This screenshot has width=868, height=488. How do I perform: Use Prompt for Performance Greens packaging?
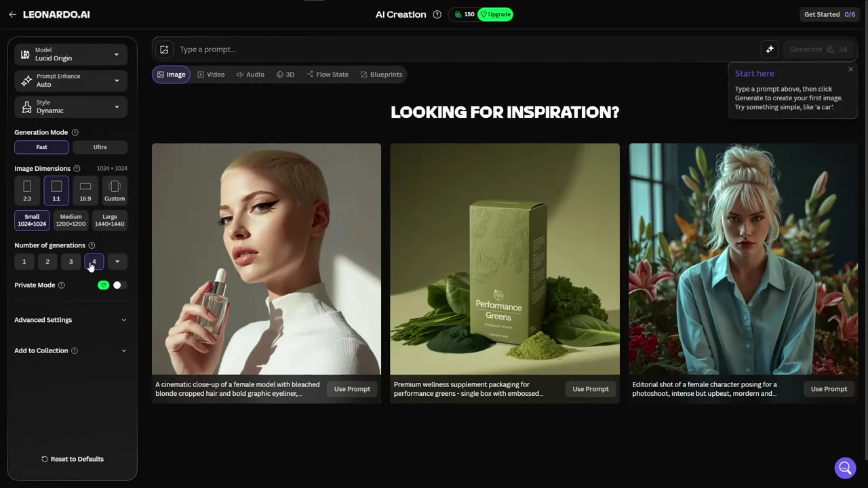coord(591,389)
